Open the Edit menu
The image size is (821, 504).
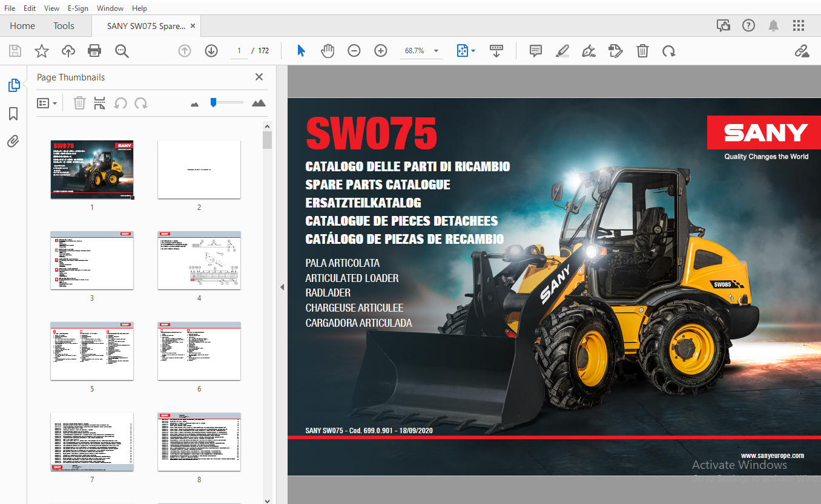tap(30, 8)
